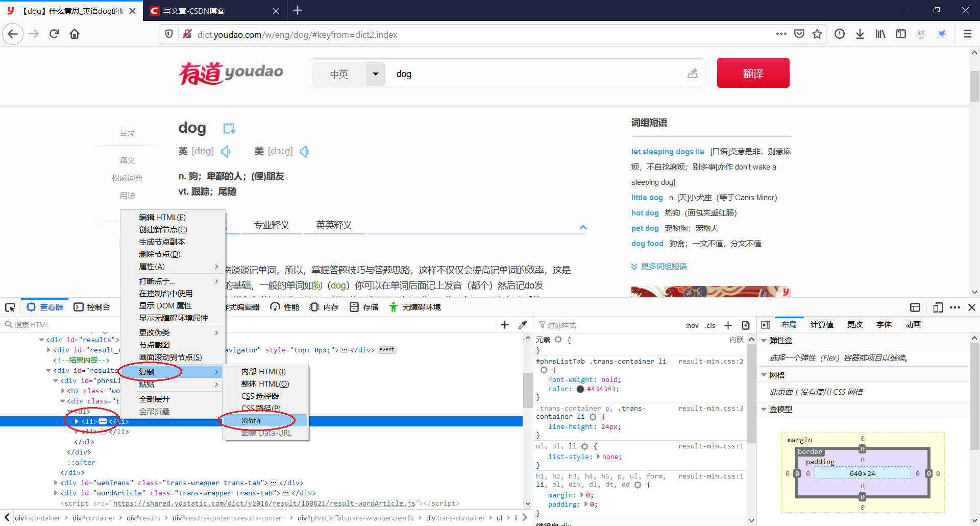Toggle the :hov pseudo-class panel

(692, 325)
